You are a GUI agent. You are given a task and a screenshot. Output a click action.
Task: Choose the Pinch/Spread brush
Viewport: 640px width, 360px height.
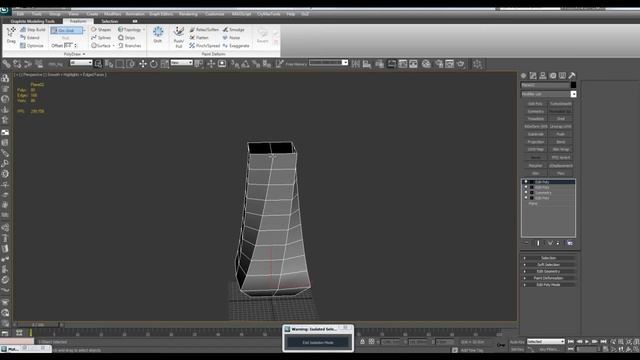pyautogui.click(x=204, y=46)
